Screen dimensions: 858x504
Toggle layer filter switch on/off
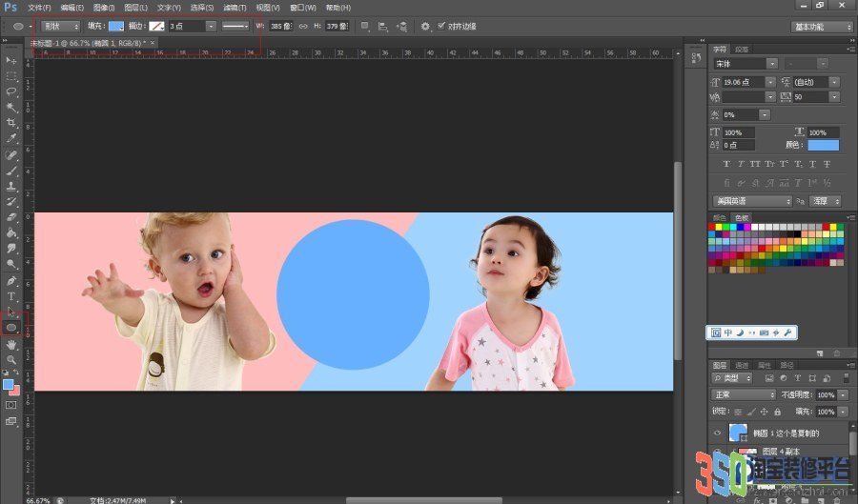847,377
